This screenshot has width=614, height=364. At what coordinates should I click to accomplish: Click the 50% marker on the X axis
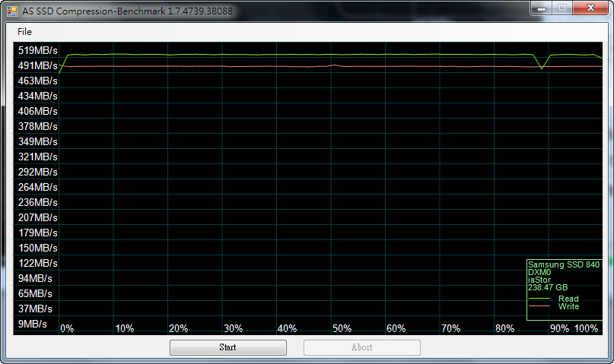(x=342, y=328)
